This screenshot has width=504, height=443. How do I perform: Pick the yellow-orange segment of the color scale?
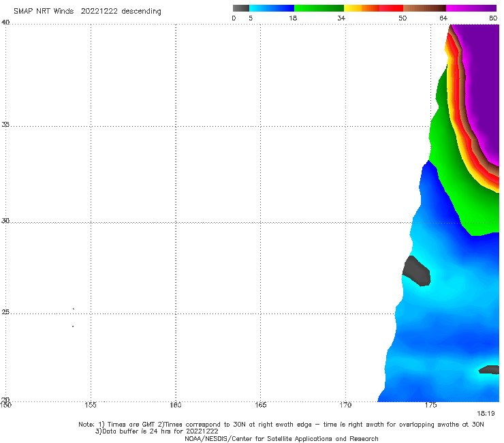(x=362, y=8)
